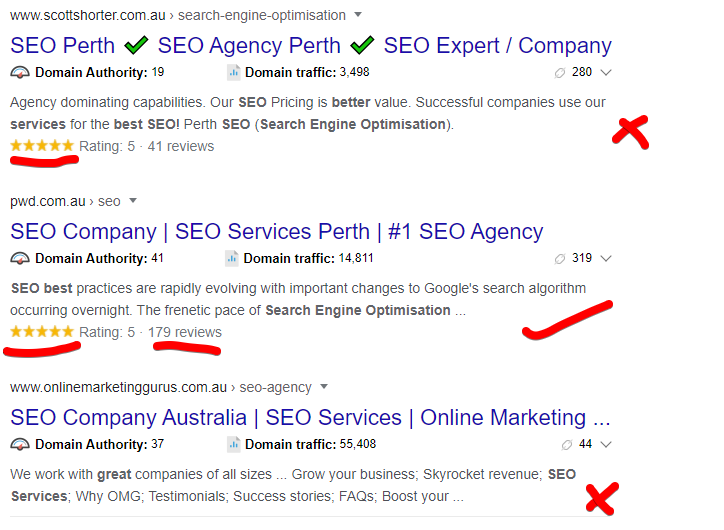Expand metrics chevron next to 280
The image size is (724, 530).
point(606,72)
